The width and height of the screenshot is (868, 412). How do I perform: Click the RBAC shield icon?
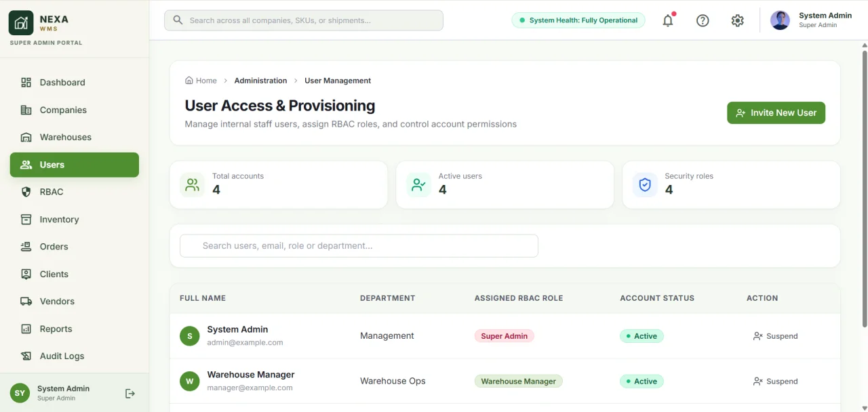pos(26,192)
